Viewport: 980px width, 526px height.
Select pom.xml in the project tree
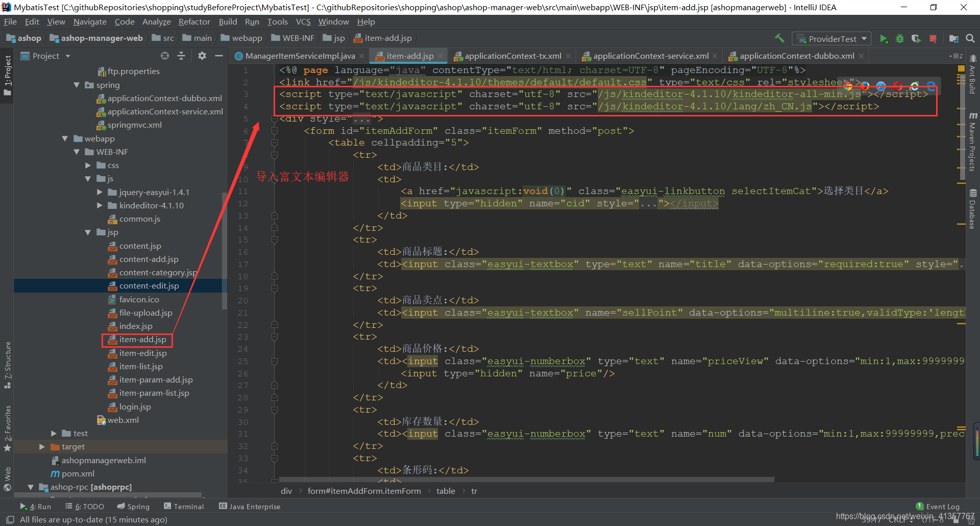pyautogui.click(x=78, y=473)
